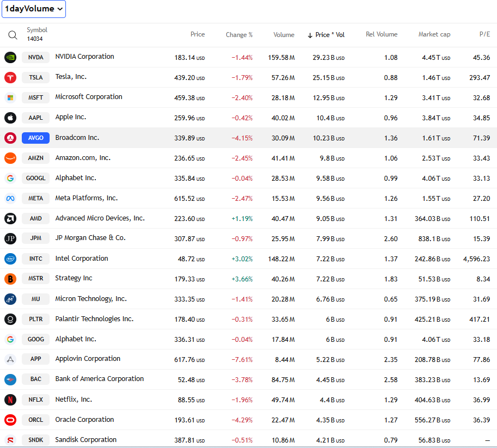Sort by the Market cap column header

click(x=434, y=34)
